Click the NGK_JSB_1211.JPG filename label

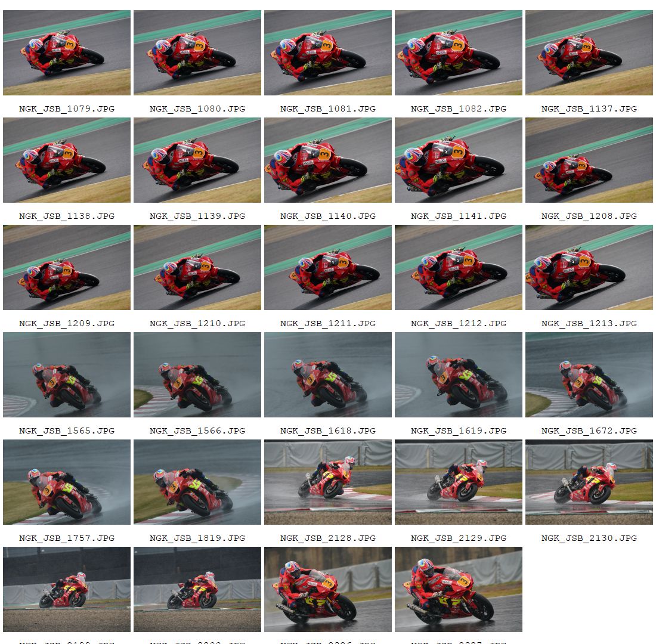328,323
